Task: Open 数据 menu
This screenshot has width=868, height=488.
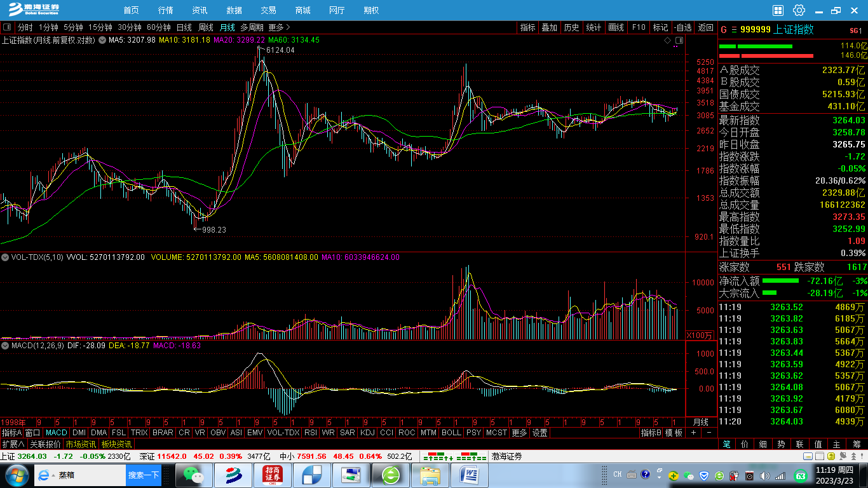Action: (234, 10)
